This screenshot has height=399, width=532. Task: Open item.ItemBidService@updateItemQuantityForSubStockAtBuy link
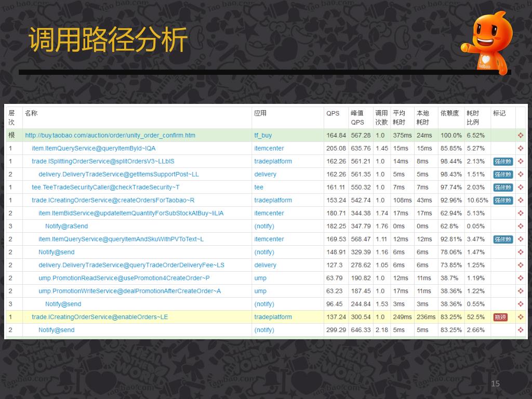point(131,213)
